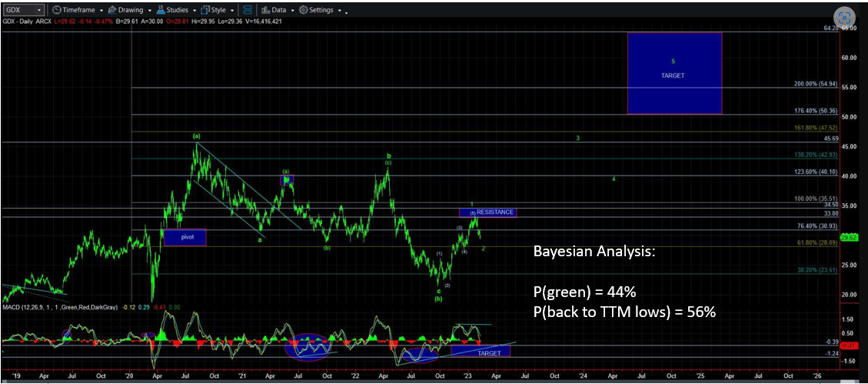This screenshot has width=868, height=384.
Task: Click the P(back to TTM lows) = 56% text
Action: point(625,313)
